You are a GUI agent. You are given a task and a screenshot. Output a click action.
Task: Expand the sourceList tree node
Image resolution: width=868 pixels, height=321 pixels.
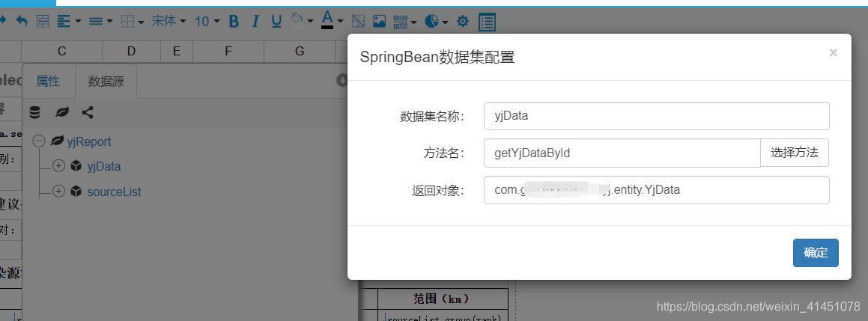(58, 191)
